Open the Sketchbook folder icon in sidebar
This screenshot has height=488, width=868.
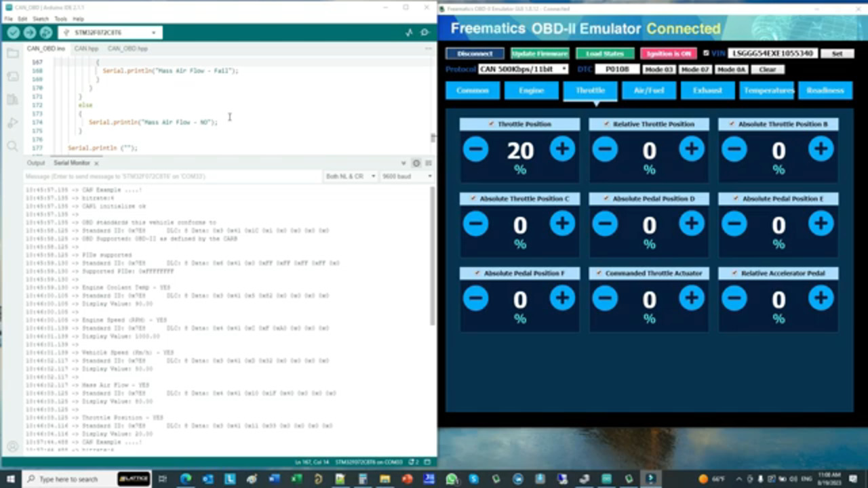click(x=12, y=54)
